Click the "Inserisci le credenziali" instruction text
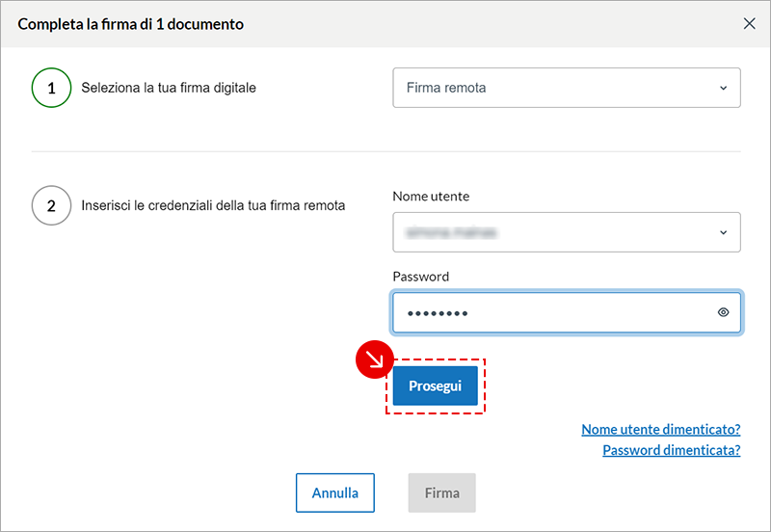 click(x=213, y=205)
